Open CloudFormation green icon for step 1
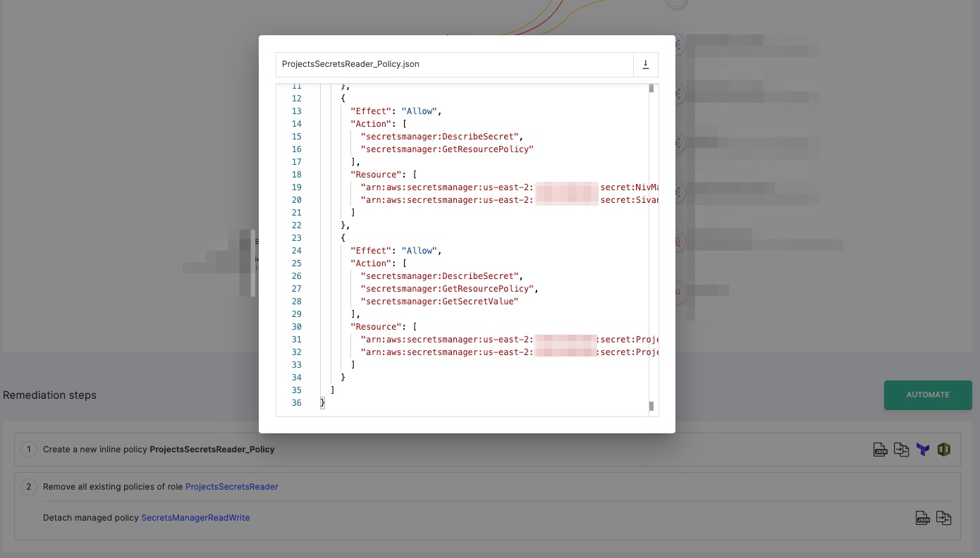Viewport: 980px width, 558px height. click(944, 449)
